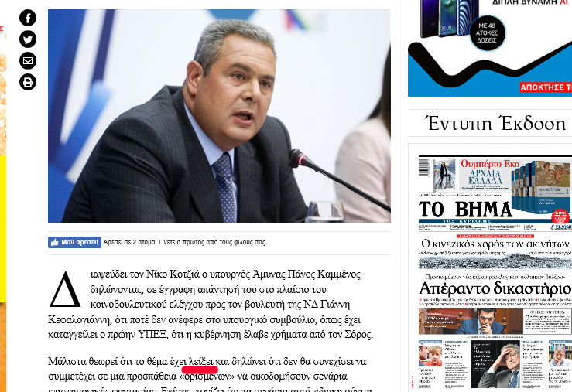Share article via Facebook icon
572x392 pixels.
coord(28,18)
